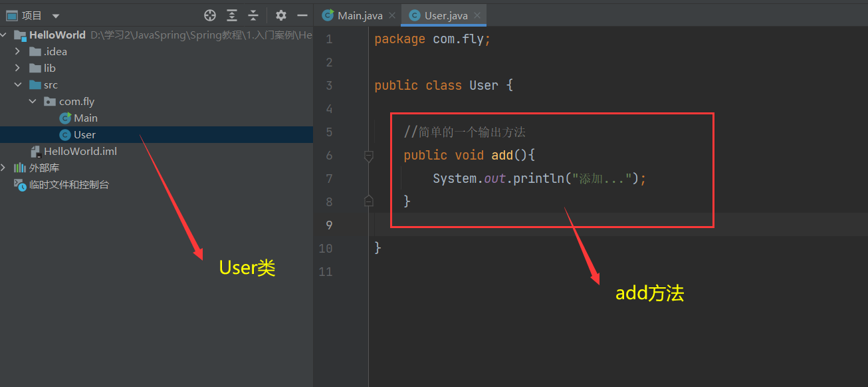This screenshot has width=868, height=387.
Task: Click the com.fly package icon
Action: click(50, 101)
